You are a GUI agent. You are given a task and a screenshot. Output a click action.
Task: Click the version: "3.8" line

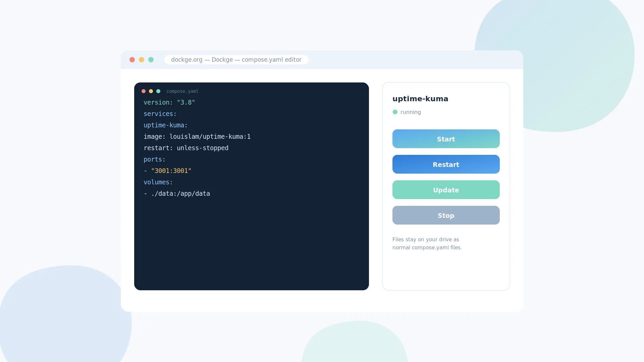[169, 103]
